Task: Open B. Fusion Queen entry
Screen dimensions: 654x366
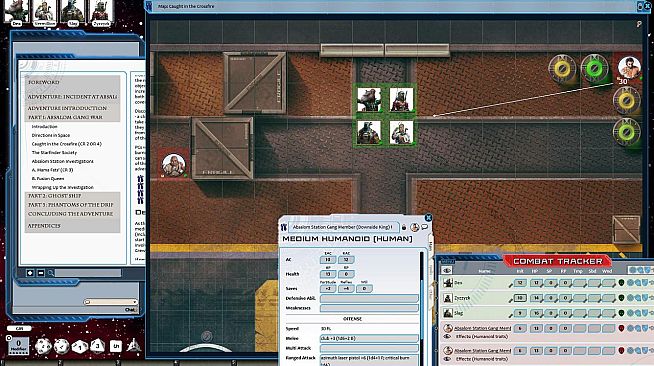Action: [48, 178]
